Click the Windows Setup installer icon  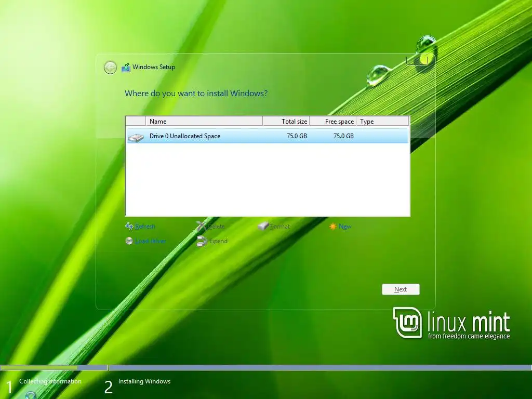[126, 67]
